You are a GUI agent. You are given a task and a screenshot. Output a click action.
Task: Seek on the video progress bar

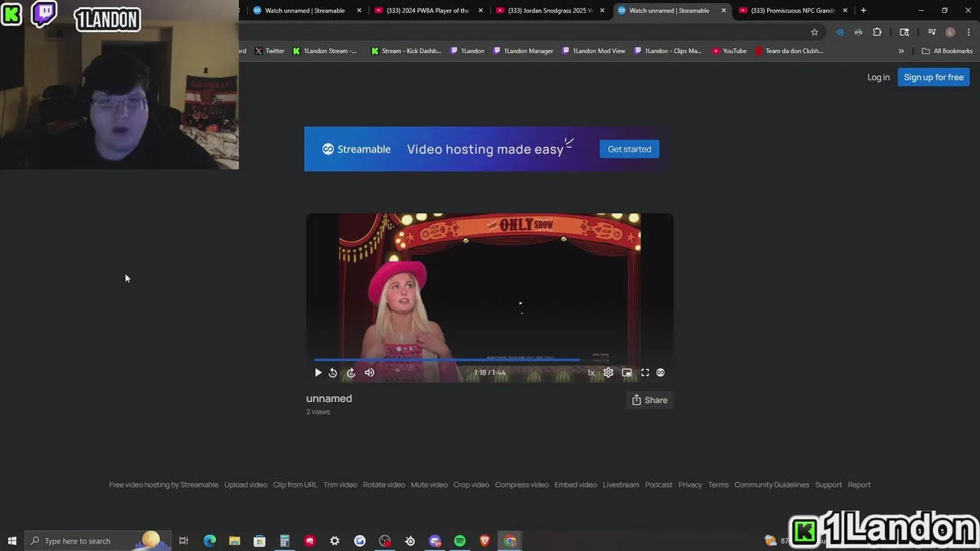[490, 359]
